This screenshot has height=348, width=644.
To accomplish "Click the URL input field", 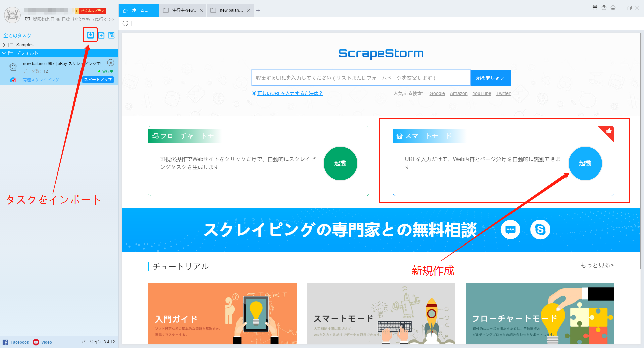I will tap(361, 78).
